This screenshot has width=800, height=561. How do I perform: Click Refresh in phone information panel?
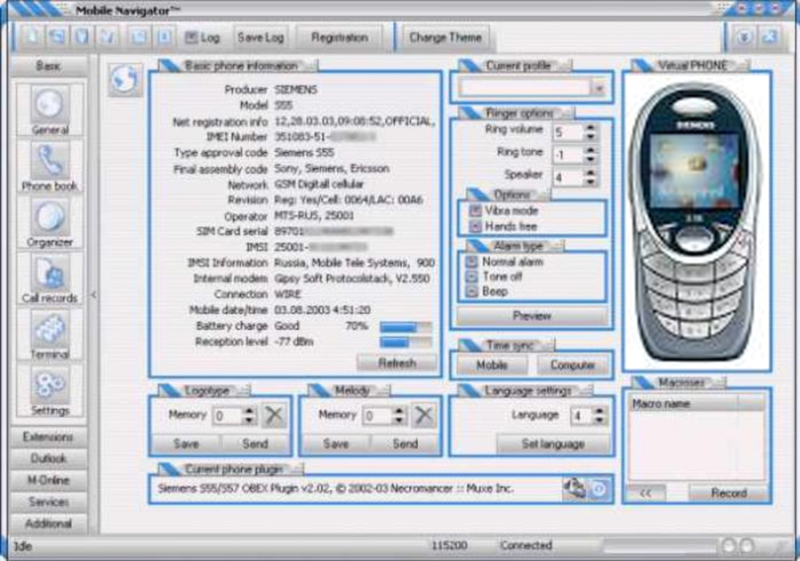click(397, 363)
